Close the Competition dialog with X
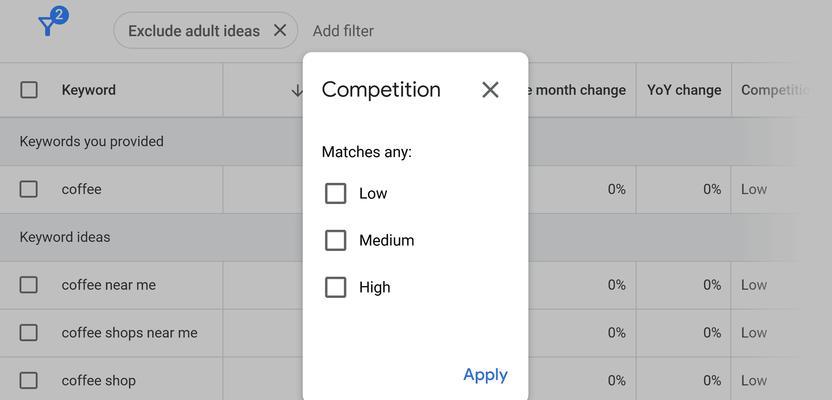The width and height of the screenshot is (832, 400). click(x=490, y=90)
